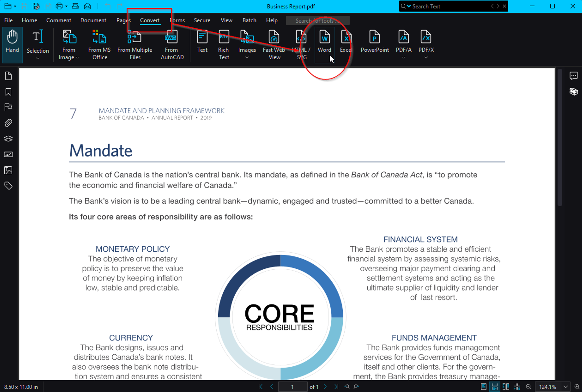Toggle the Layers panel visibility
Screen dimensions: 582x392
[9, 139]
